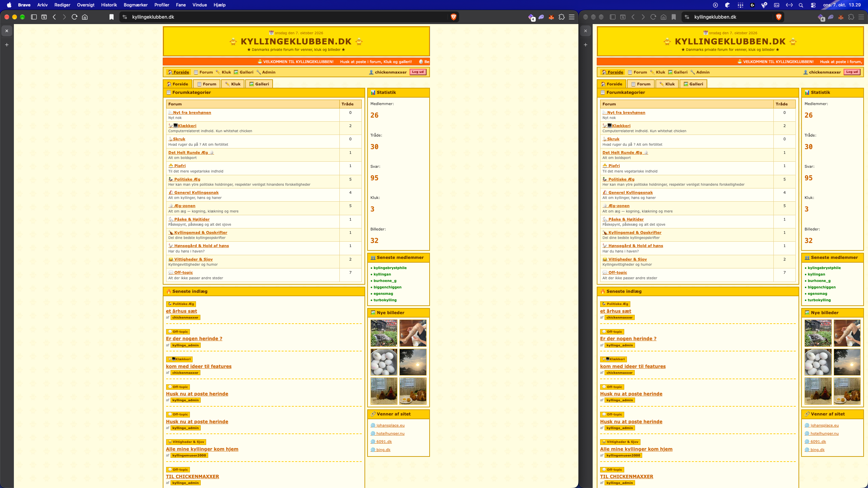Click the address bar in right window
Image resolution: width=868 pixels, height=488 pixels.
[x=732, y=17]
